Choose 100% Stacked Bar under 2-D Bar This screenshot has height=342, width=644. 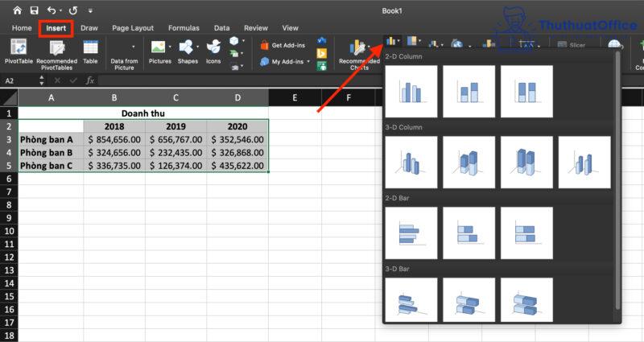pyautogui.click(x=526, y=233)
